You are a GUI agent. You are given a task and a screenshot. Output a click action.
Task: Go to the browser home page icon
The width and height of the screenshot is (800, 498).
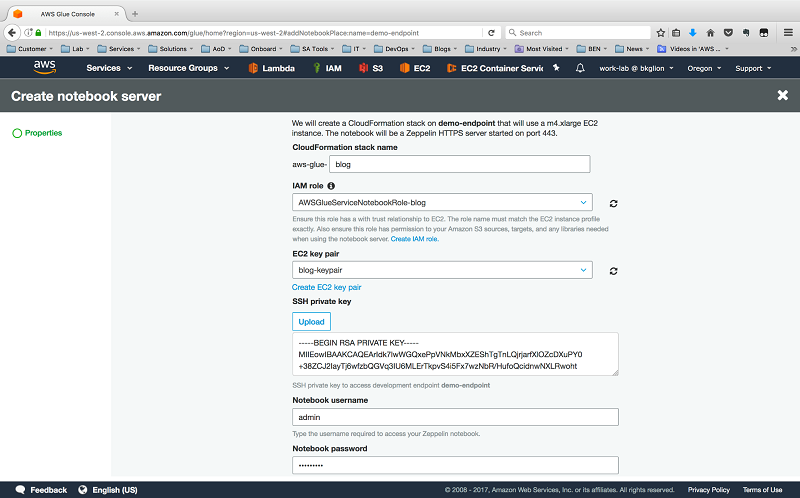710,33
